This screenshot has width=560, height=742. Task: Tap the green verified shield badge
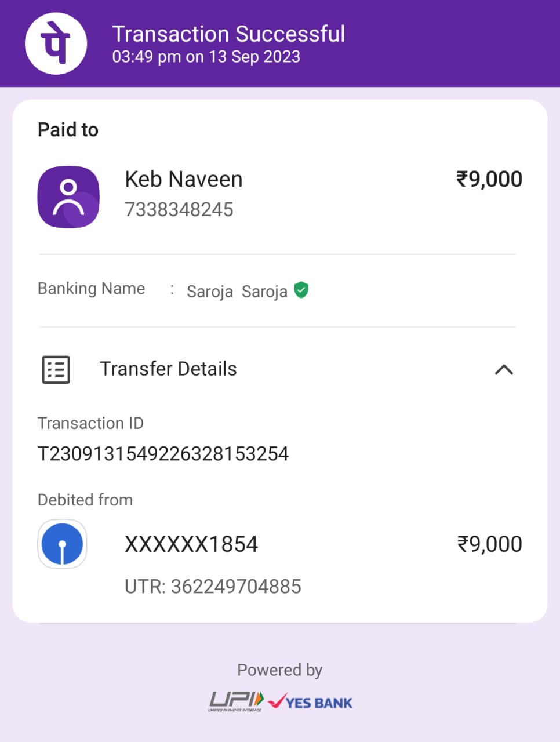301,290
